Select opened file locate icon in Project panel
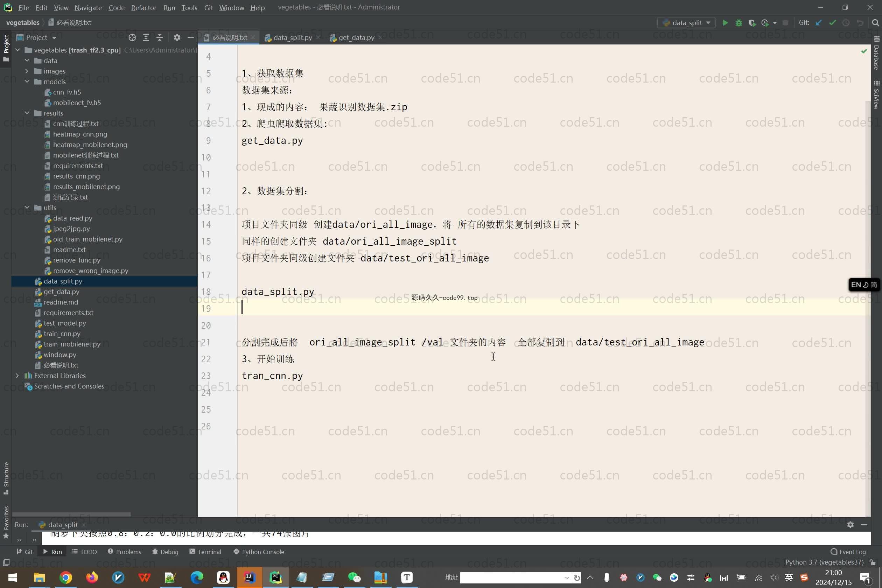 click(132, 37)
